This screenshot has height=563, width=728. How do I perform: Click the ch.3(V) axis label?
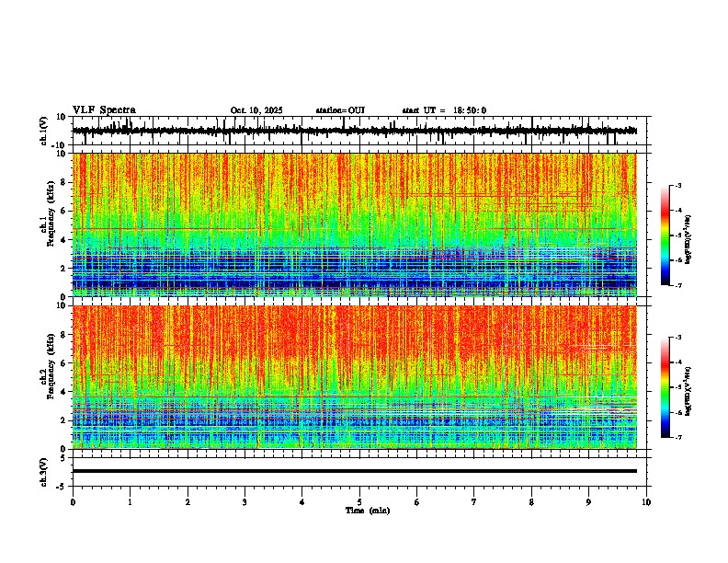(44, 472)
